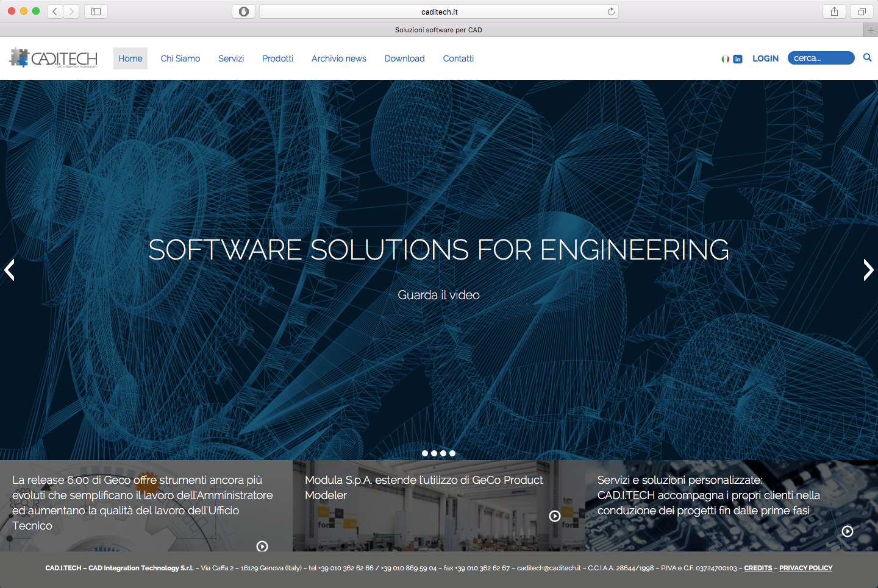Image resolution: width=878 pixels, height=588 pixels.
Task: Click the red close window button
Action: pos(12,11)
